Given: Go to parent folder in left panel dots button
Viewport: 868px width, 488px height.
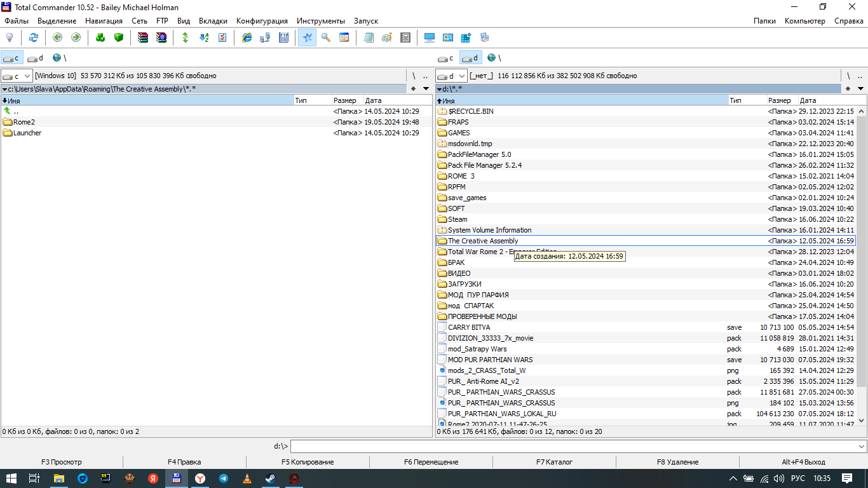Looking at the screenshot, I should click(x=426, y=76).
